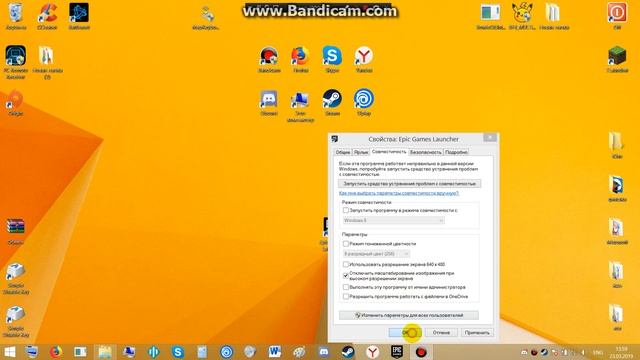Open the WinRAR archive icon on desktop
640x360 pixels.
coord(16,231)
